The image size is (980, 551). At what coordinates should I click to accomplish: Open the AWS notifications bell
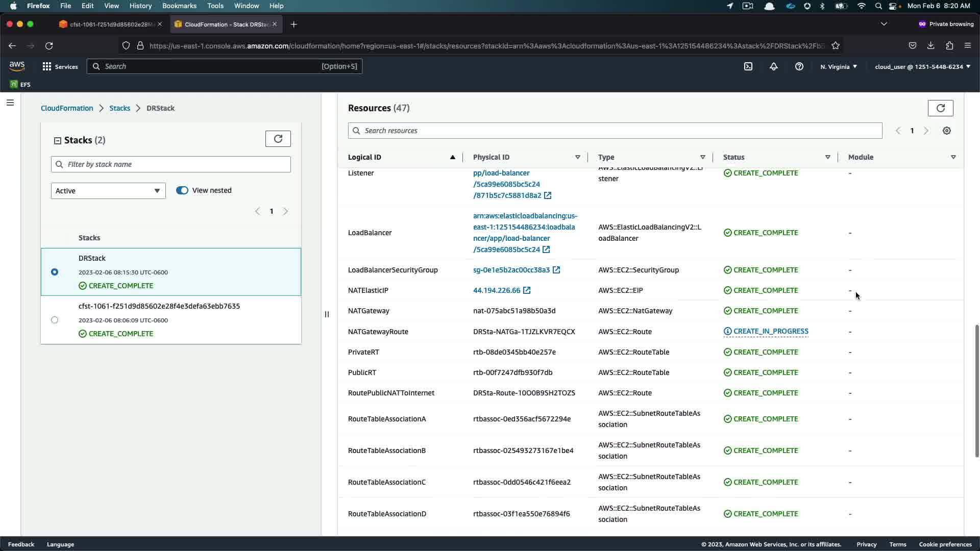774,66
